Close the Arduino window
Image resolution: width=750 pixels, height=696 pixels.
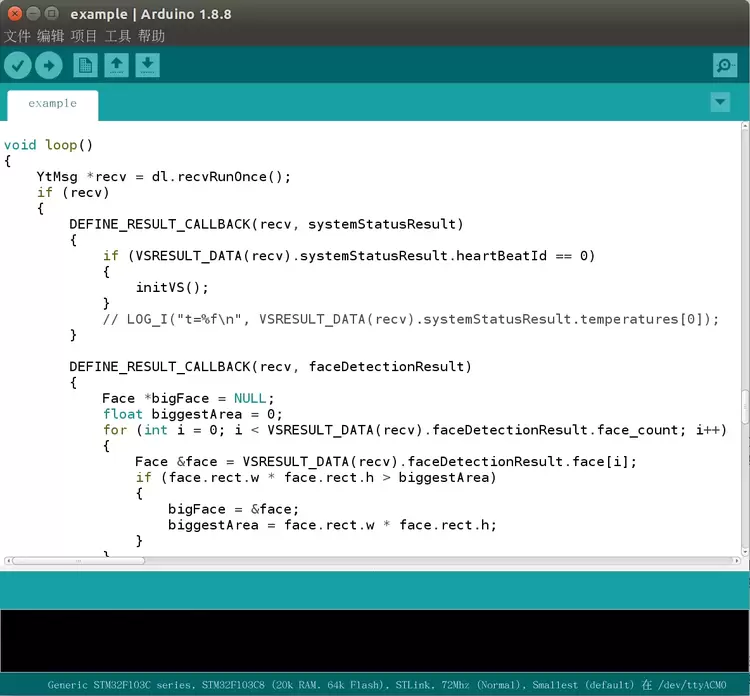(13, 14)
